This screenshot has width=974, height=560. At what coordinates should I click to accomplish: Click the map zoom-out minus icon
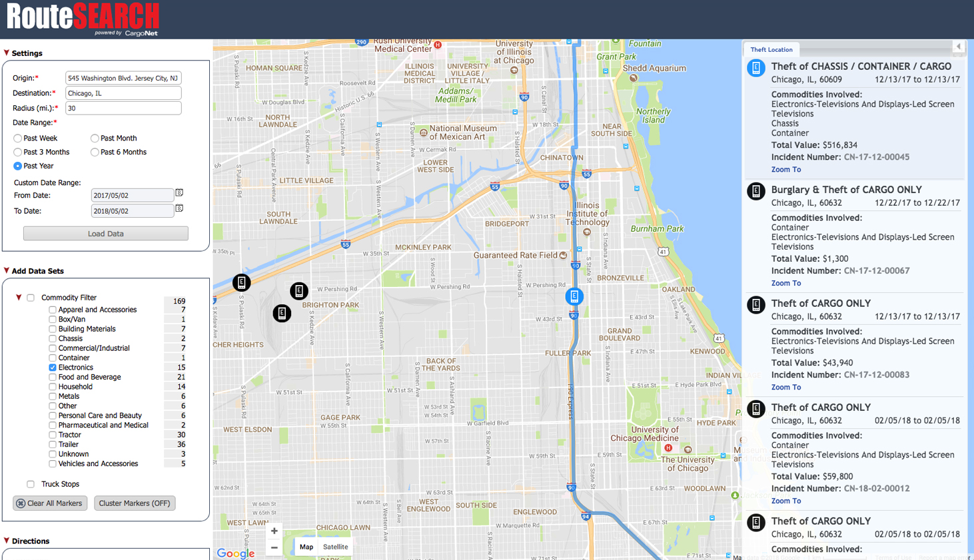(x=274, y=547)
